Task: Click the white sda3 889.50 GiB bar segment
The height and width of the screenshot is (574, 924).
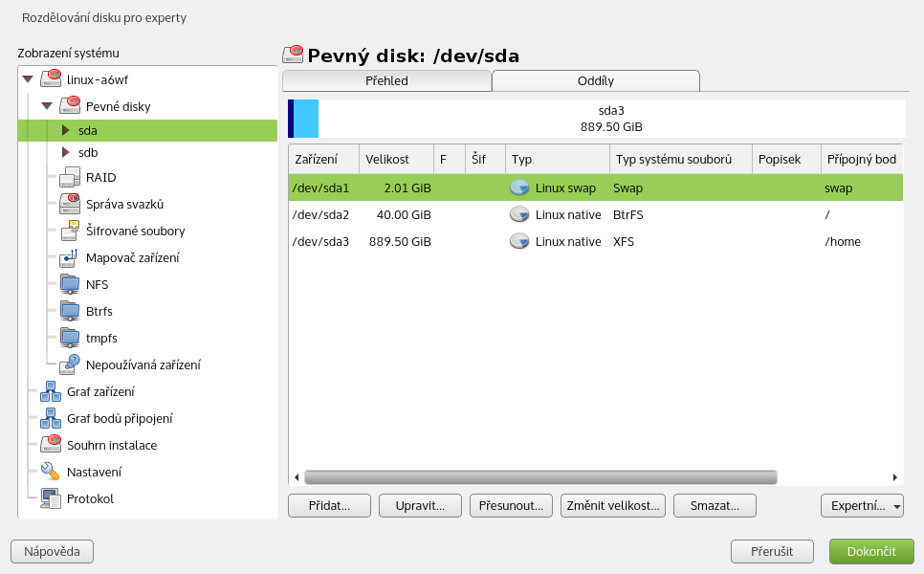Action: pos(611,119)
